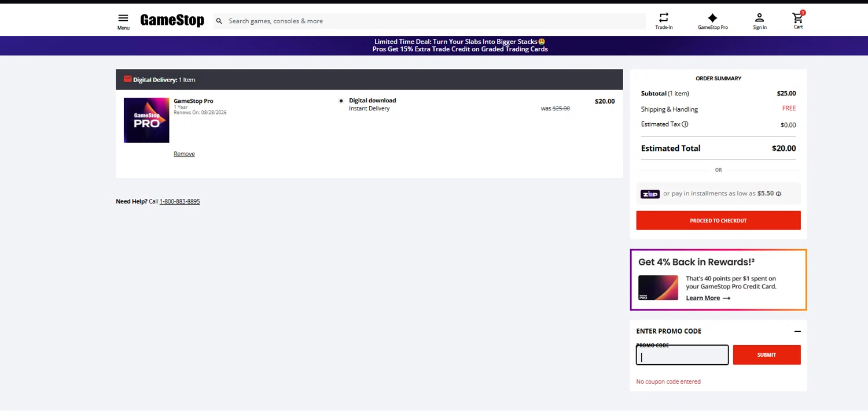The height and width of the screenshot is (418, 868).
Task: Open the Cart icon
Action: click(799, 17)
